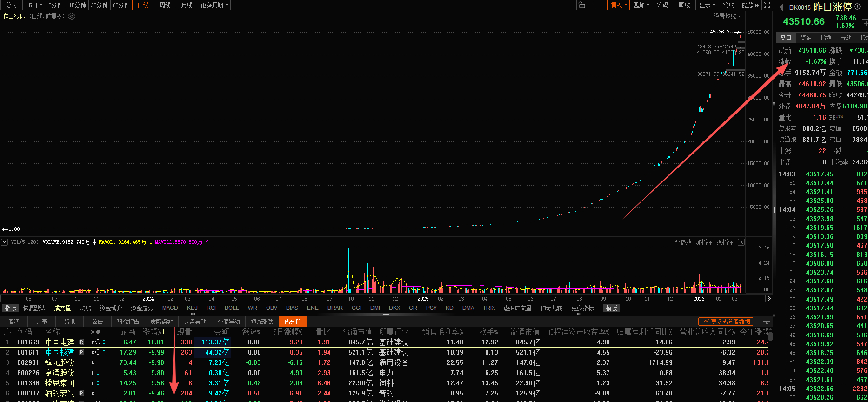
Task: Select MACD indicator
Action: pos(170,308)
